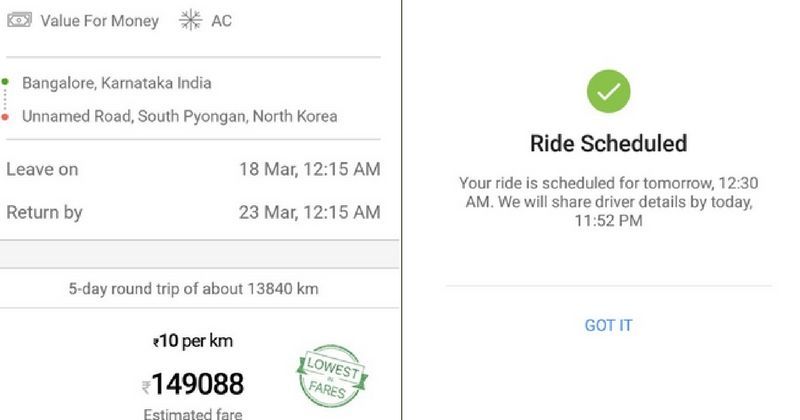800x420 pixels.
Task: Click the Value For Money cash icon
Action: click(18, 20)
